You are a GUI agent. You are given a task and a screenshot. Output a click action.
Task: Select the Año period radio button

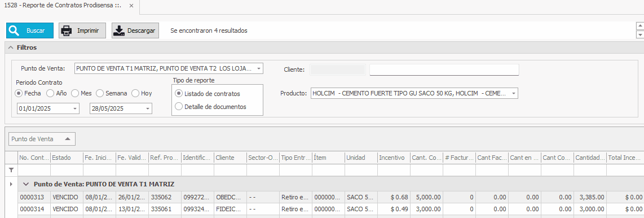(x=50, y=93)
